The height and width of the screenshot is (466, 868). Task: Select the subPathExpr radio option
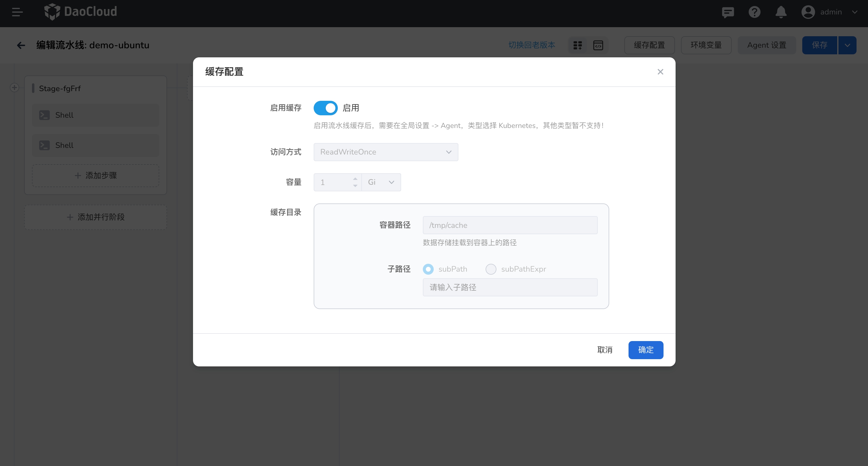(x=491, y=269)
